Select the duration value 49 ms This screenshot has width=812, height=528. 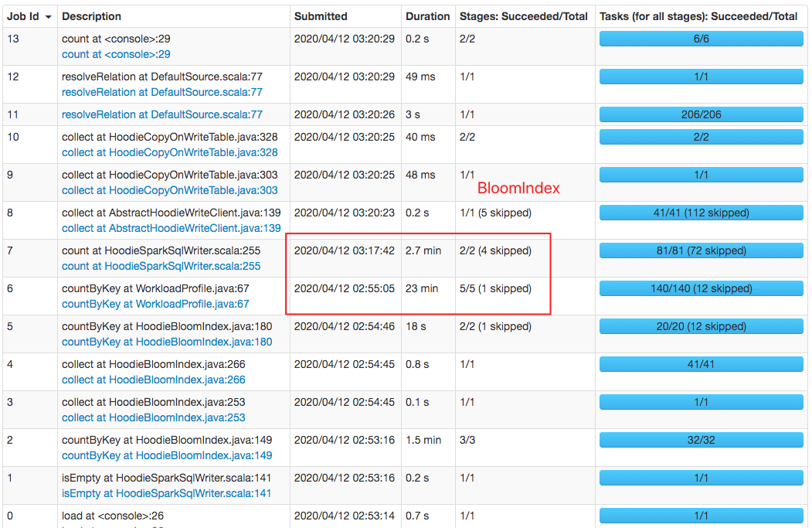coord(420,77)
